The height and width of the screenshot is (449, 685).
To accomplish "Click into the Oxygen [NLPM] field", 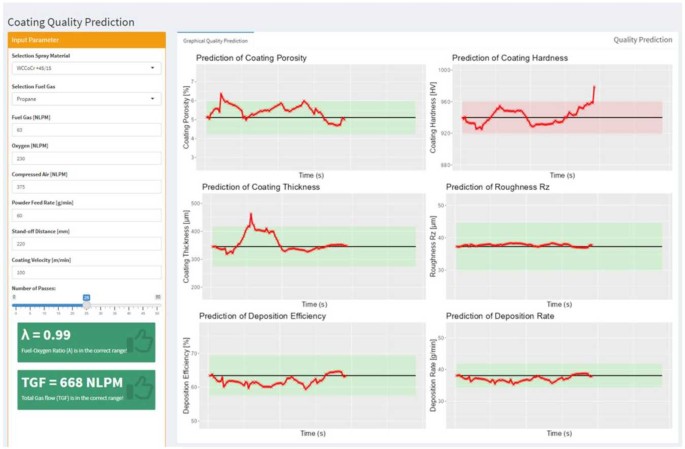I will click(x=85, y=157).
